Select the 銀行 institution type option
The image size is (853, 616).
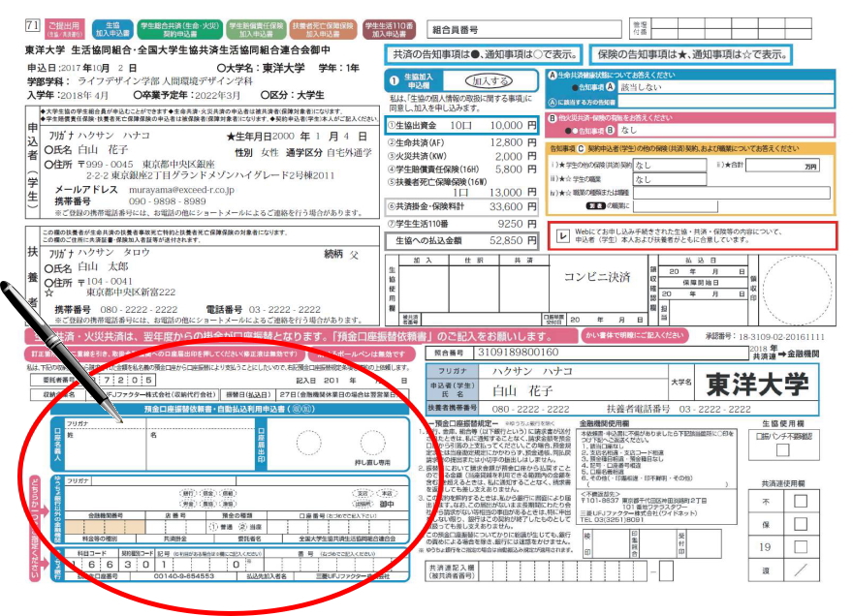coord(188,493)
